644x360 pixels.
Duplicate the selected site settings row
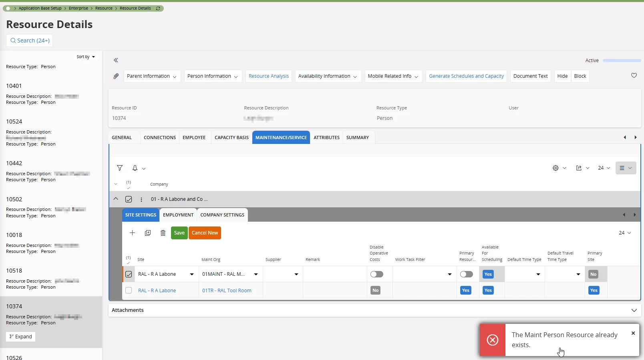point(148,233)
